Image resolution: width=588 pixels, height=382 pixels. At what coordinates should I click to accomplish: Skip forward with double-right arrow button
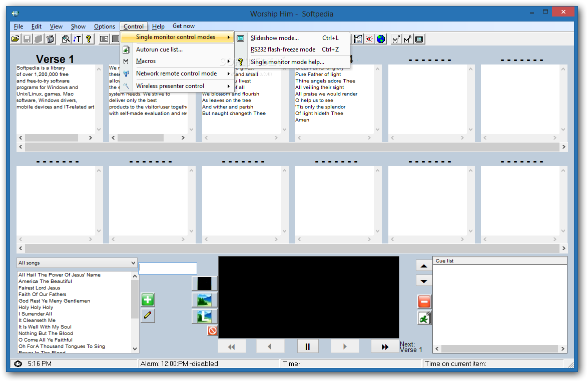(x=385, y=347)
